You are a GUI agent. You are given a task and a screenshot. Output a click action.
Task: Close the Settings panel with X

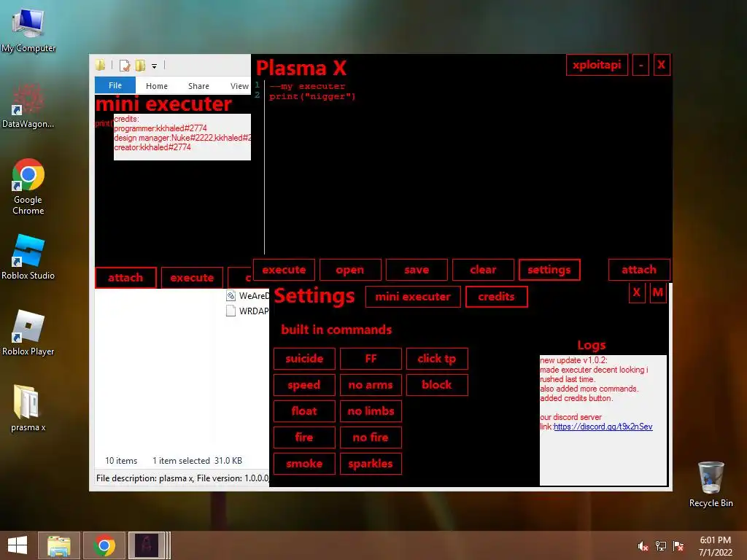637,292
